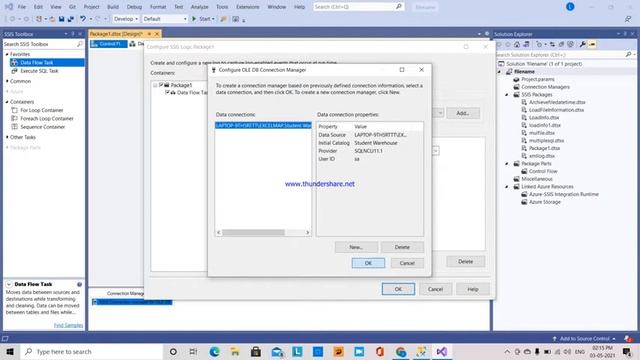Image resolution: width=640 pixels, height=360 pixels.
Task: Open the Debug menu
Action: (134, 7)
